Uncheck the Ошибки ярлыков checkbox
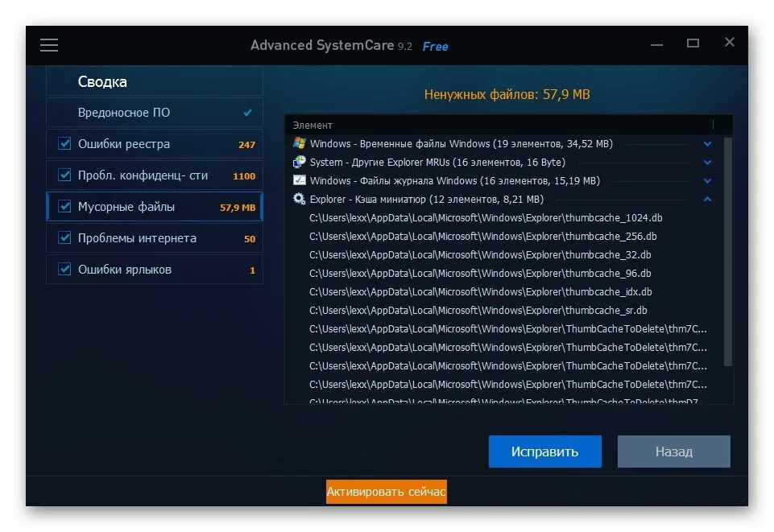This screenshot has width=774, height=532. coord(64,269)
